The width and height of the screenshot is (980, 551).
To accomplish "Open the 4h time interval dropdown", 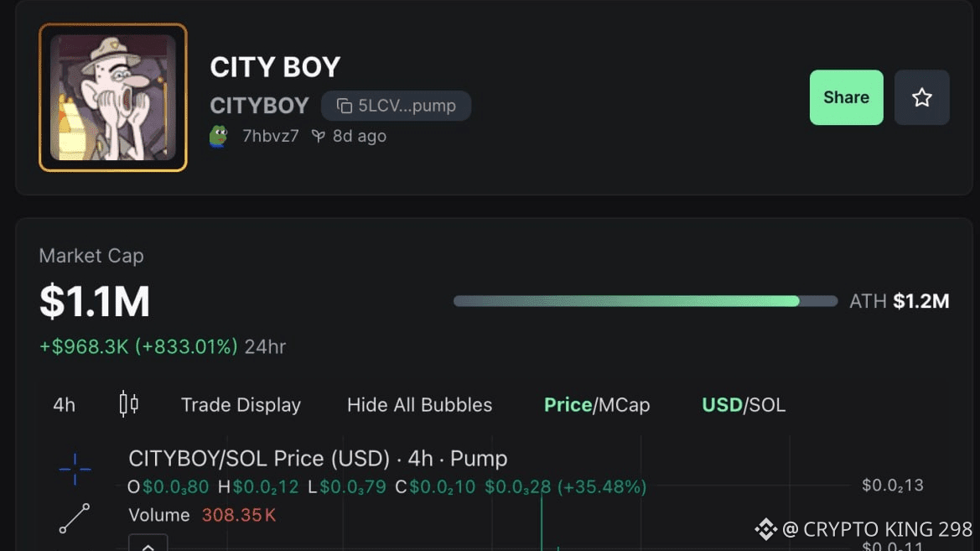I will [64, 405].
